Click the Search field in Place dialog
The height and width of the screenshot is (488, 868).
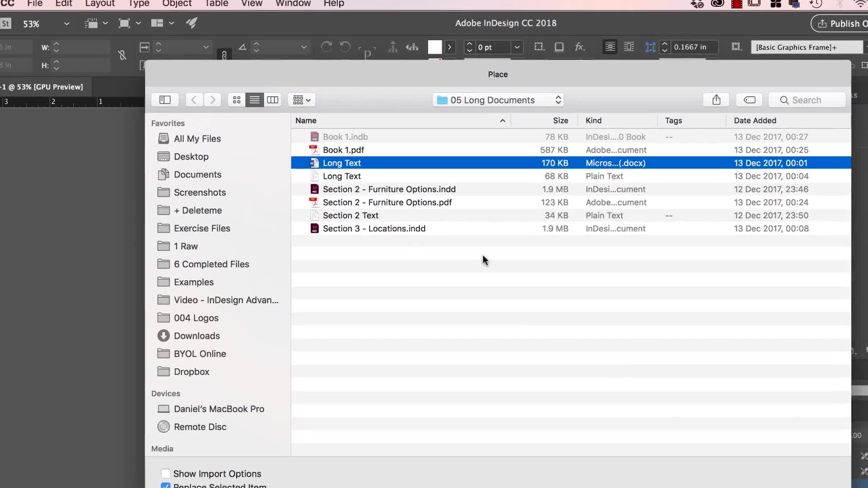coord(807,100)
